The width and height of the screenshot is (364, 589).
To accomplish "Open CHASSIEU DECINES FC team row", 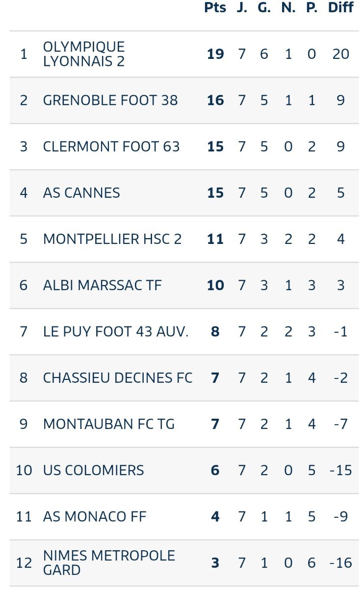I will 184,378.
